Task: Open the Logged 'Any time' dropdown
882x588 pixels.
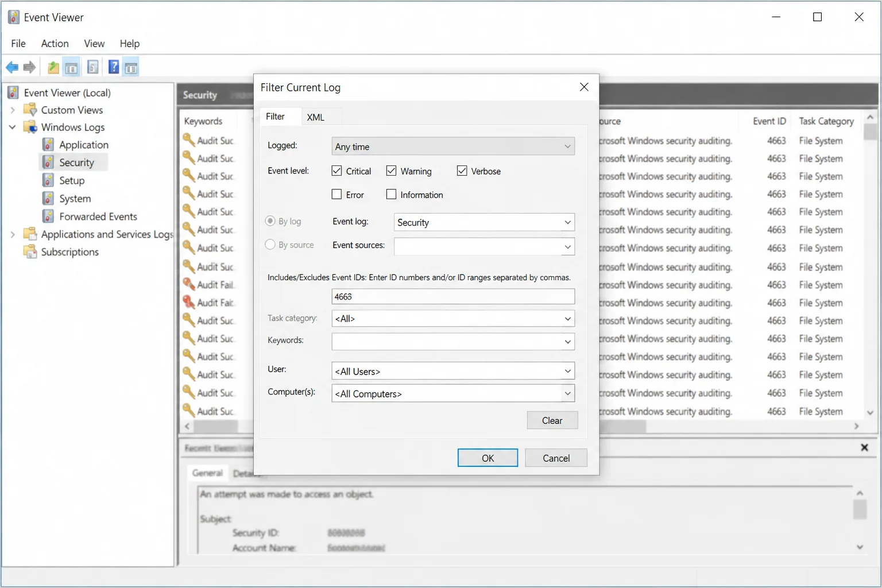Action: coord(453,146)
